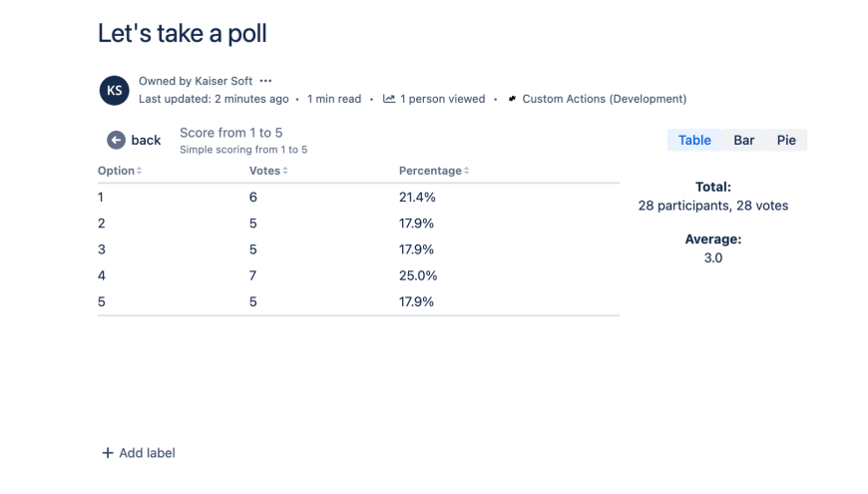868x494 pixels.
Task: Select the 25.0% percentage cell
Action: [x=418, y=275]
